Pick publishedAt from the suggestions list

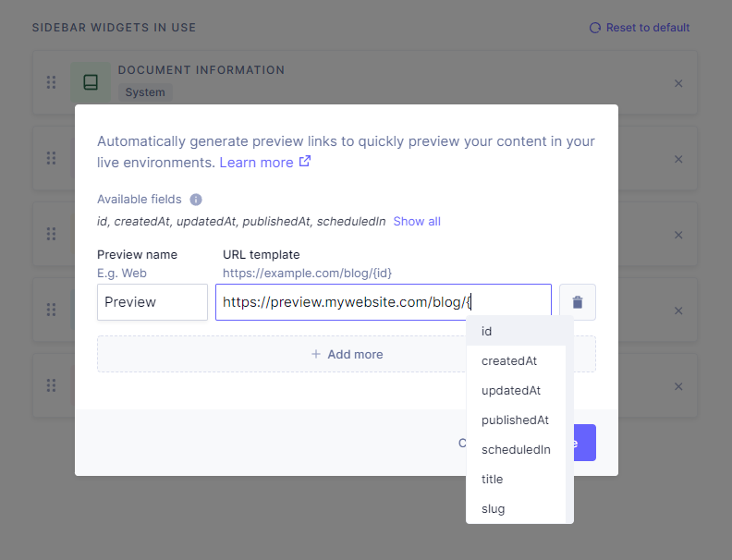pos(516,420)
